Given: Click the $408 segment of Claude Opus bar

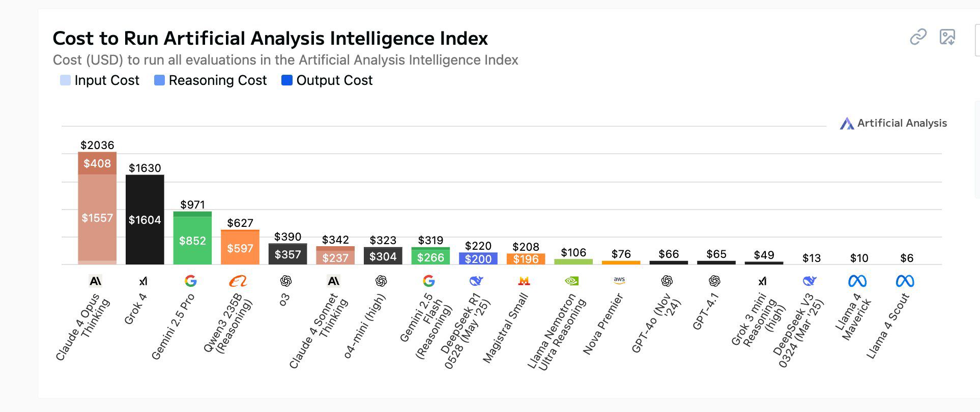Looking at the screenshot, I should [97, 163].
